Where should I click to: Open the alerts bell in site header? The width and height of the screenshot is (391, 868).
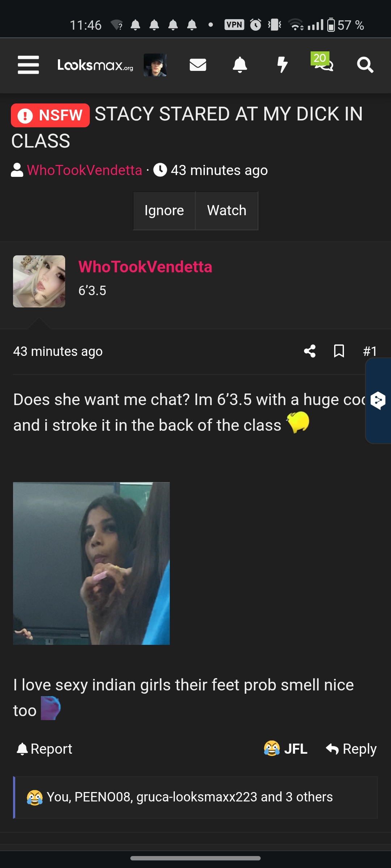coord(240,65)
